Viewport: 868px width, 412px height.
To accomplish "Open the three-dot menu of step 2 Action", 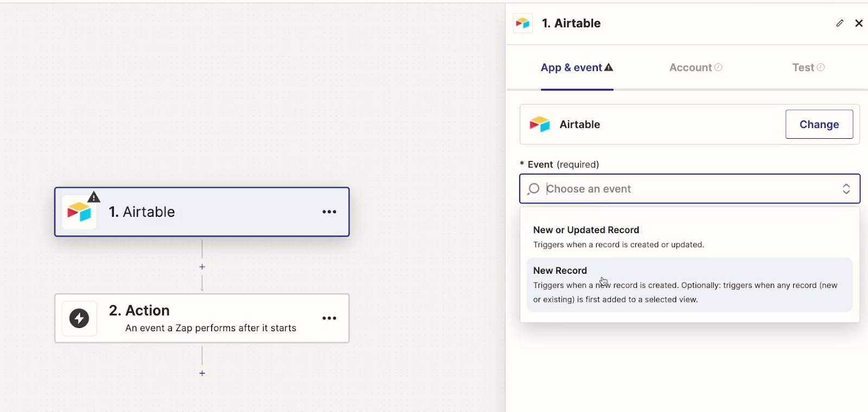I will click(x=329, y=318).
